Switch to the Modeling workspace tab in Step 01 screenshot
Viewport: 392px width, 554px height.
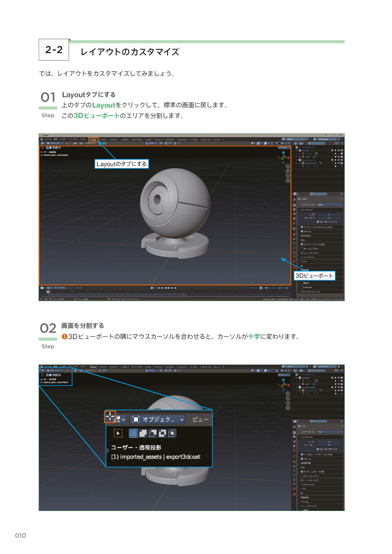tap(103, 140)
